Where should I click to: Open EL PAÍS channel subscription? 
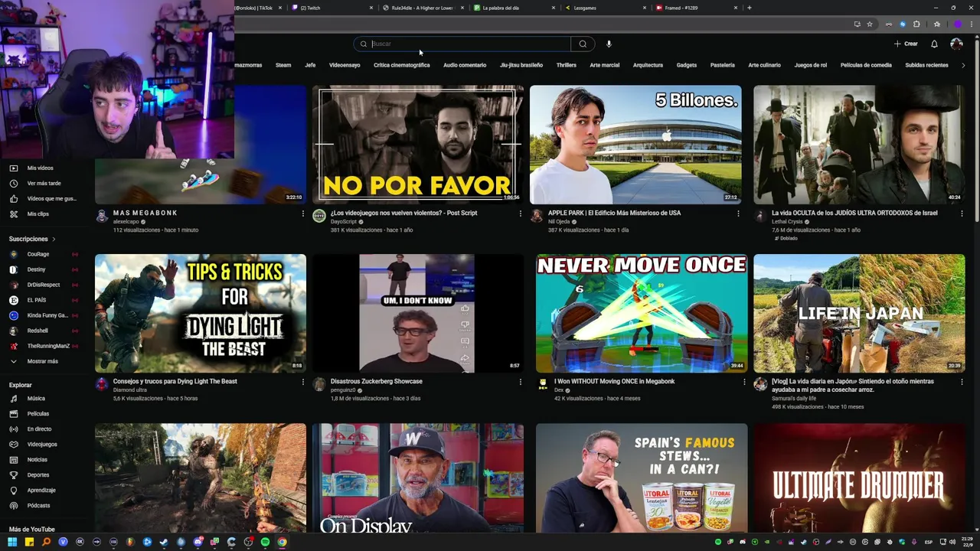[x=37, y=300]
